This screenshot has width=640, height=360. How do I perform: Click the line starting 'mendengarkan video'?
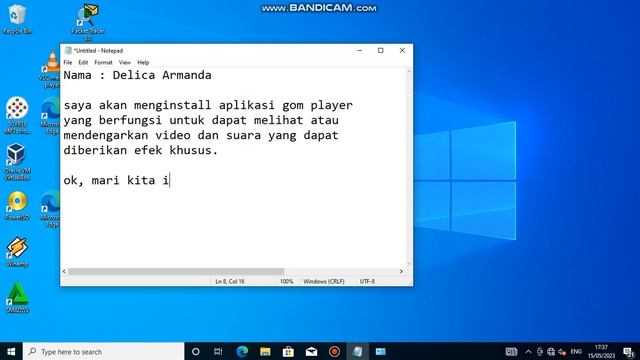pyautogui.click(x=201, y=135)
